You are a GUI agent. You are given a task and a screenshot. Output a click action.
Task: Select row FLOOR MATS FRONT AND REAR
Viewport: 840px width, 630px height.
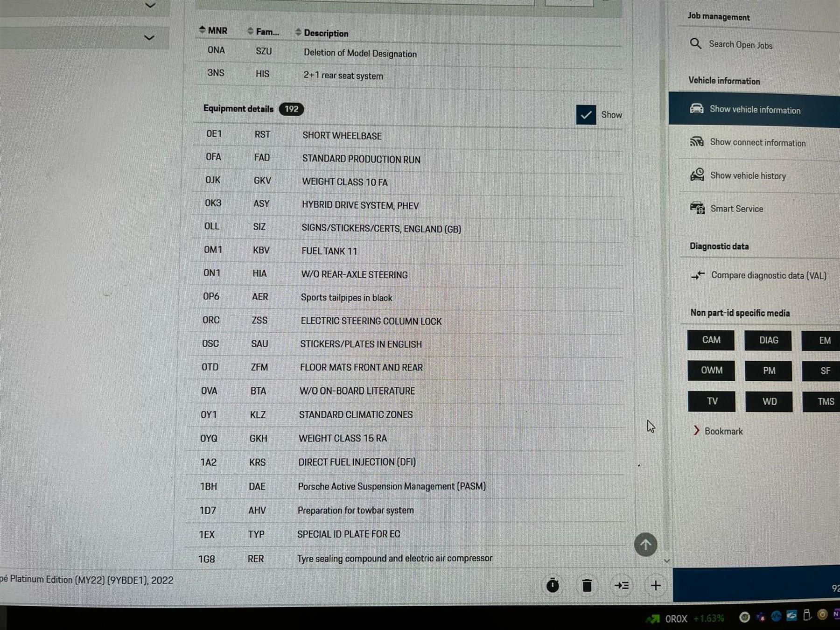pos(406,367)
